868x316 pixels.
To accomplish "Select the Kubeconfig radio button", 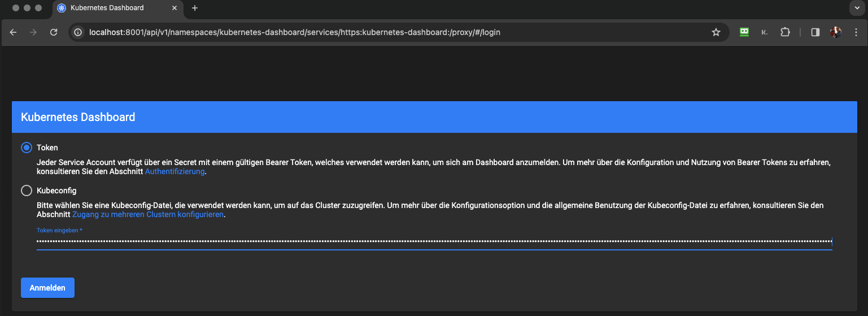I will tap(27, 191).
